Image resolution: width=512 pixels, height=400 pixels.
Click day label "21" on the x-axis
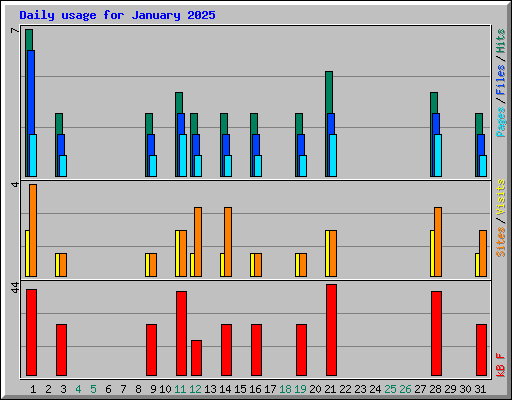[x=330, y=389]
